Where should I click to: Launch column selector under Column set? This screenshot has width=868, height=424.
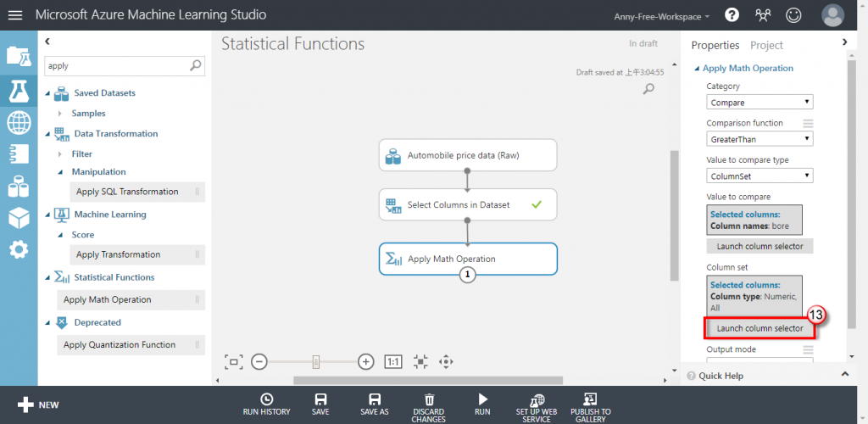click(759, 328)
